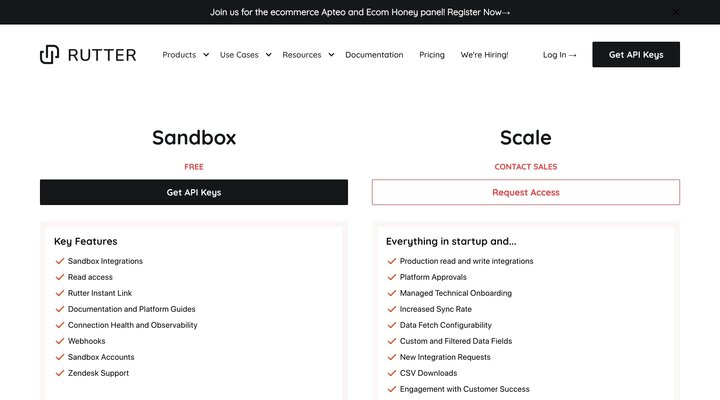This screenshot has width=720, height=400.
Task: Expand the Resources menu chevron
Action: coord(331,55)
